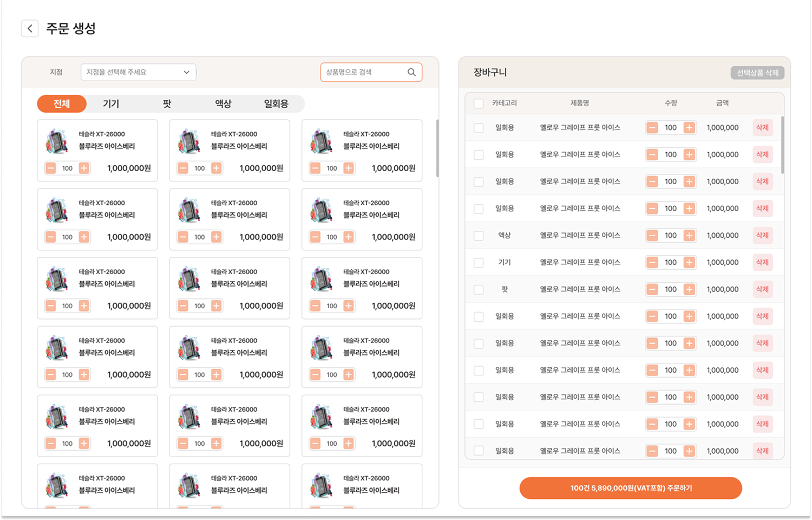Select the checkbox for the 기기 cart row
The height and width of the screenshot is (520, 812).
coord(479,263)
